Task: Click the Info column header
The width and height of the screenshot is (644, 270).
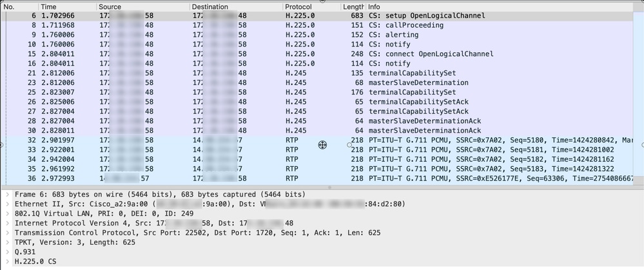Action: click(x=500, y=7)
